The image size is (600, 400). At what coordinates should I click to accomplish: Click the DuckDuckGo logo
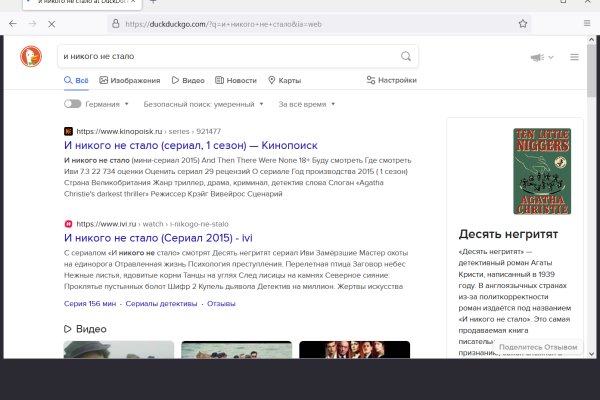point(32,59)
